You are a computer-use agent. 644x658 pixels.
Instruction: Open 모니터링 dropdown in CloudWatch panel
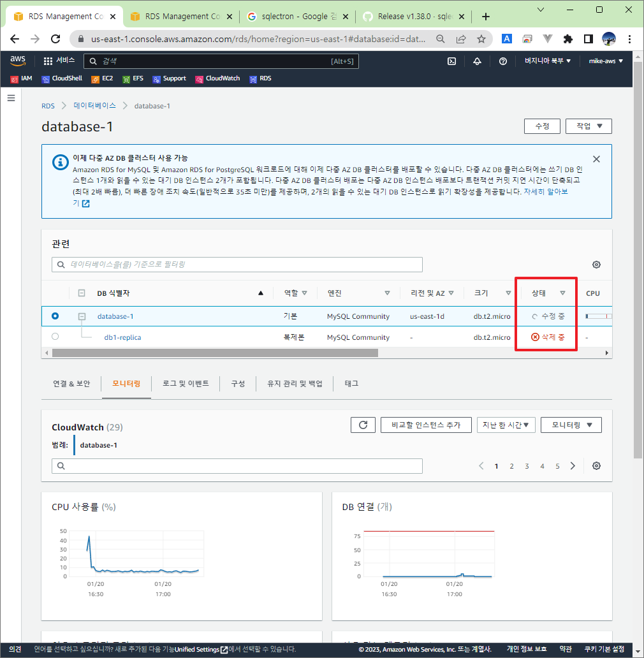coord(571,425)
